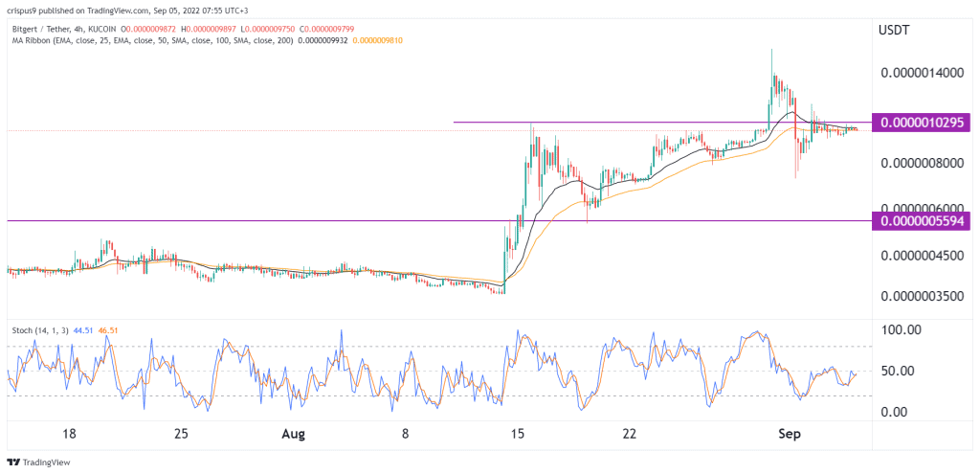The height and width of the screenshot is (474, 980).
Task: Click the 0.0000004500 price axis value
Action: pos(923,255)
